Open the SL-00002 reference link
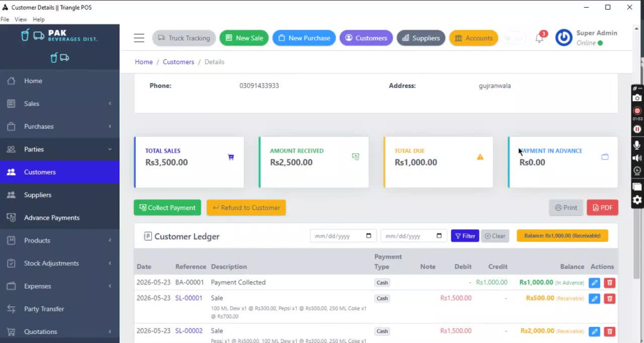 pyautogui.click(x=189, y=331)
